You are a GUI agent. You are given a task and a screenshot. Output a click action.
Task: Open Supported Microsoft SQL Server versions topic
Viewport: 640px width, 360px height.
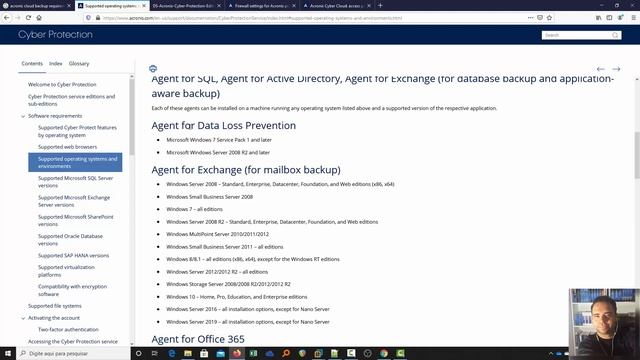(76, 182)
